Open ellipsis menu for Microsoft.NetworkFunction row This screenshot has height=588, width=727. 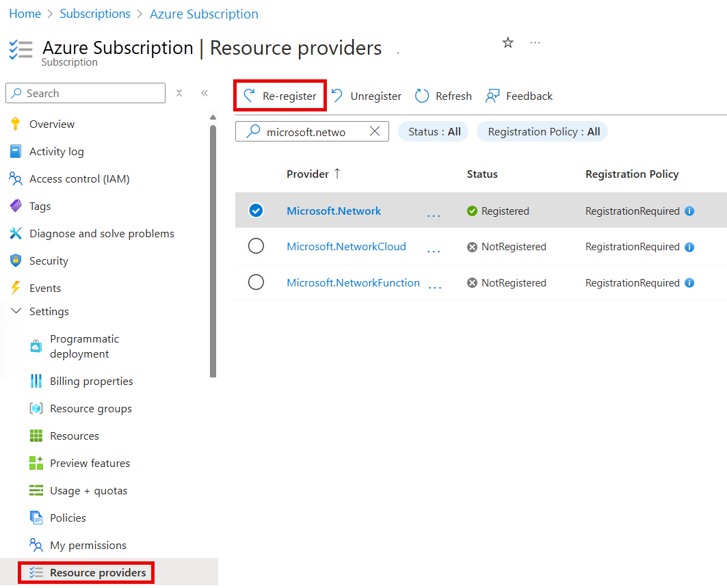tap(435, 288)
